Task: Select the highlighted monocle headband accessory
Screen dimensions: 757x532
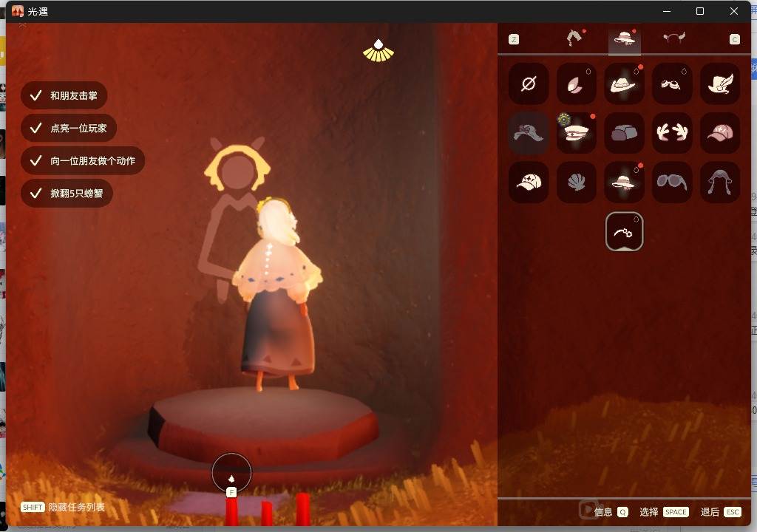Action: point(624,232)
